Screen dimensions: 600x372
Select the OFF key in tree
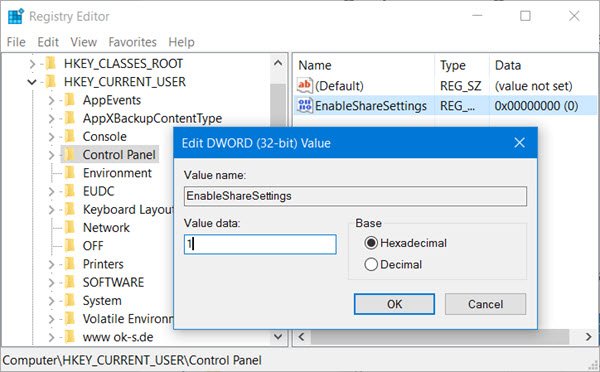click(x=93, y=245)
